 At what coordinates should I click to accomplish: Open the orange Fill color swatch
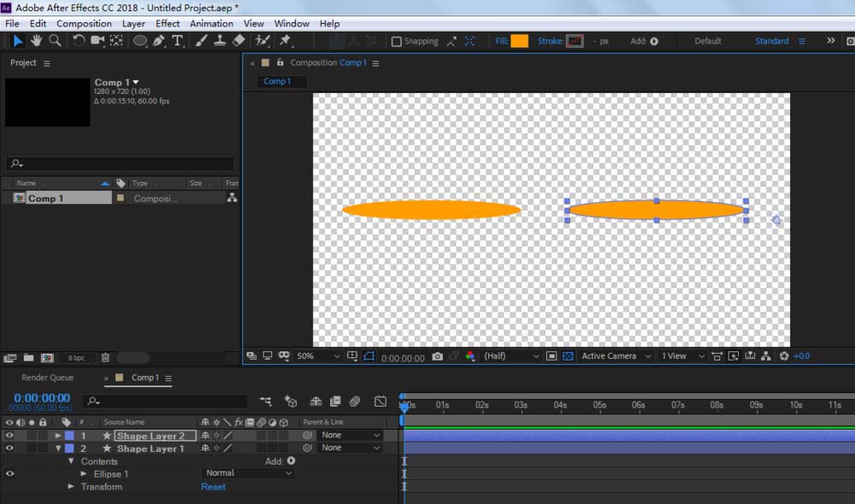coord(519,41)
